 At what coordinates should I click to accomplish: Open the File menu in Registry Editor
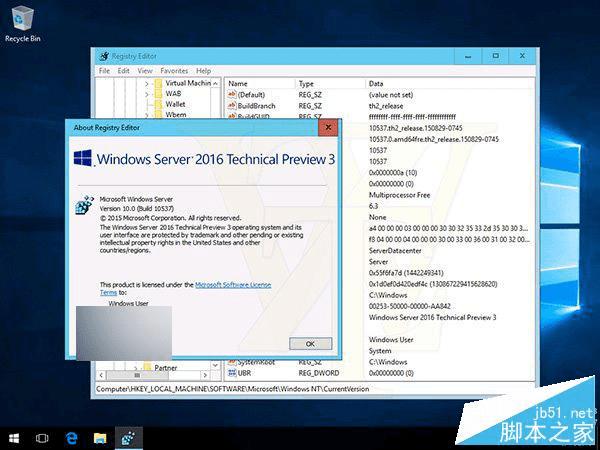[104, 71]
